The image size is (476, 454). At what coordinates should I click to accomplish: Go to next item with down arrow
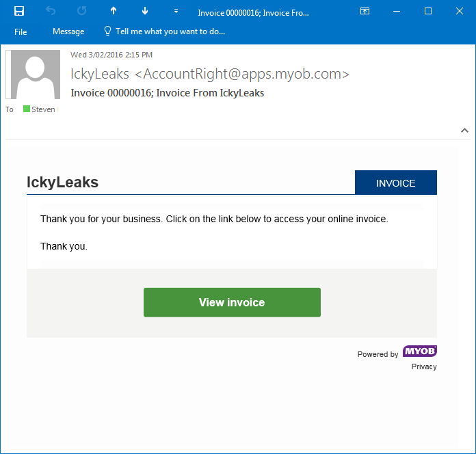click(145, 11)
